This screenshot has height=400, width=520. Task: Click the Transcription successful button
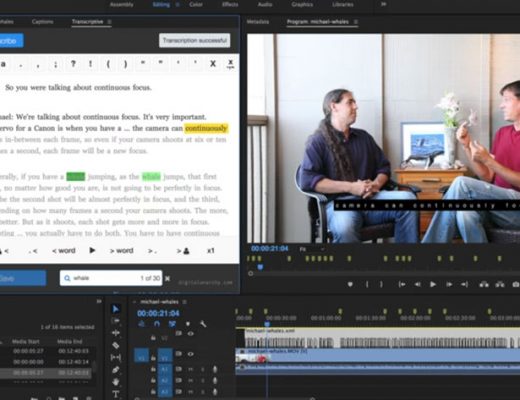click(195, 40)
